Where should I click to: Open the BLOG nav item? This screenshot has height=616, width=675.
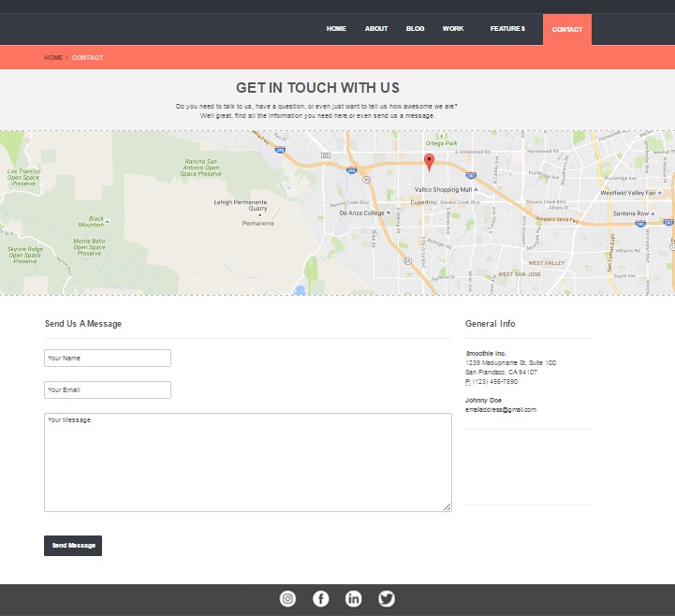415,29
